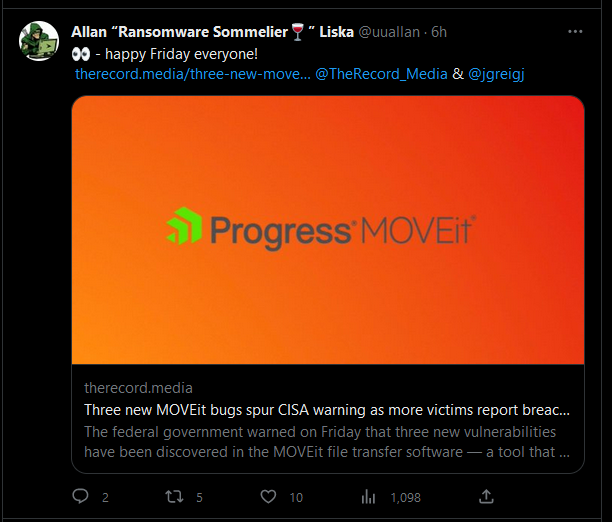
Task: Like the tweet with the heart icon
Action: 268,496
